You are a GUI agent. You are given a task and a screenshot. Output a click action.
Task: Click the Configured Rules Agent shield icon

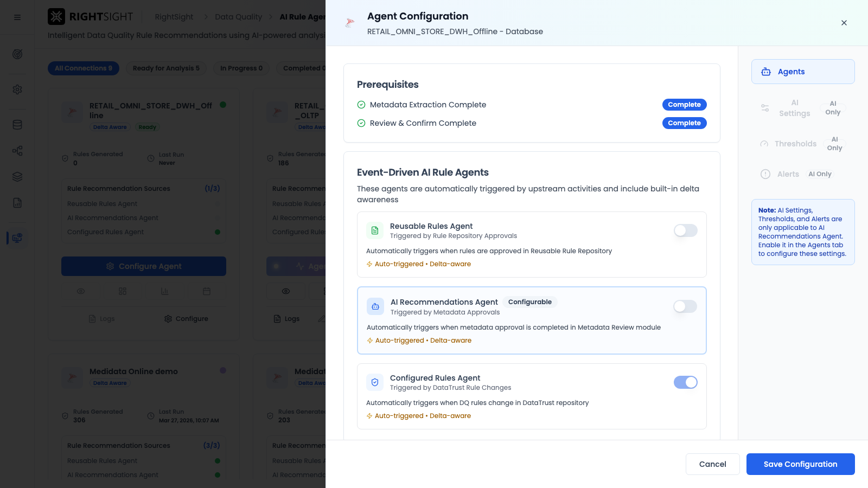[375, 382]
